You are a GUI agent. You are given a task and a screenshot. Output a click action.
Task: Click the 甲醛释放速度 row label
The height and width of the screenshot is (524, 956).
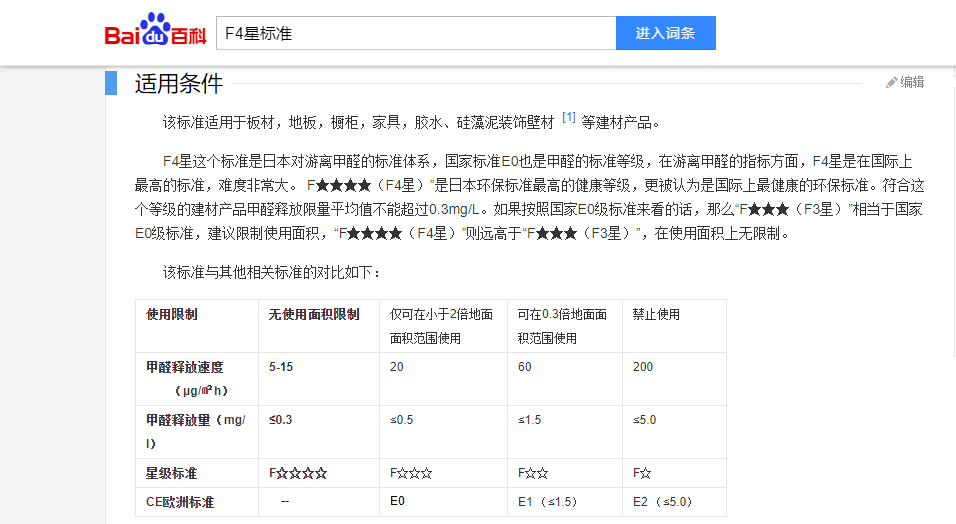click(x=184, y=367)
